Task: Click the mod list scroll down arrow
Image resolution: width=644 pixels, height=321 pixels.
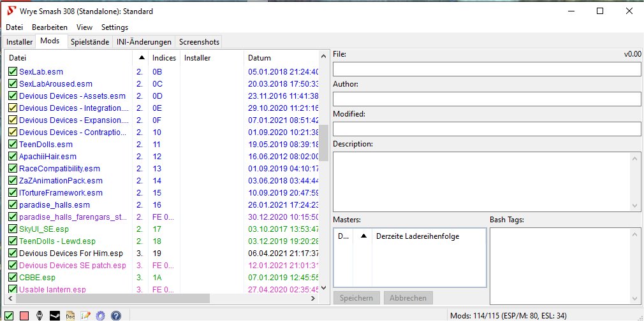Action: [324, 288]
